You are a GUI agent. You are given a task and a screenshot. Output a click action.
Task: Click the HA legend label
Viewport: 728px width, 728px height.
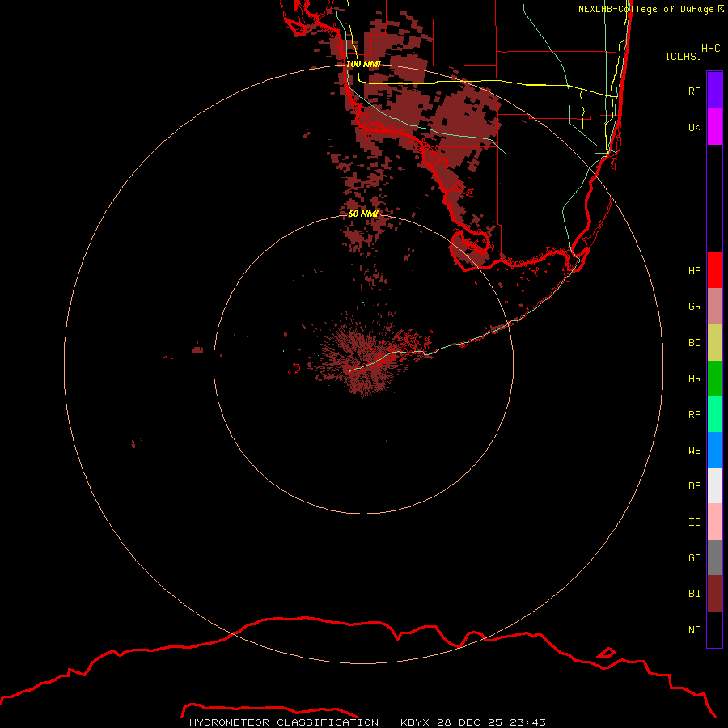694,270
